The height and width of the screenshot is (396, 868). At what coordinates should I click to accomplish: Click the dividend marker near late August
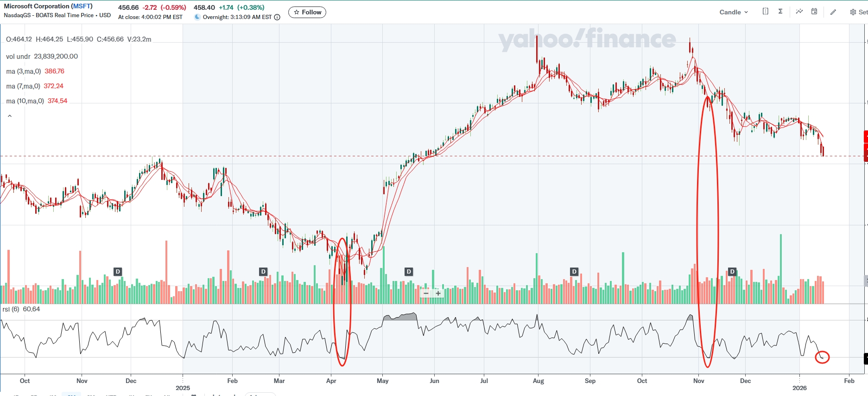pyautogui.click(x=574, y=272)
